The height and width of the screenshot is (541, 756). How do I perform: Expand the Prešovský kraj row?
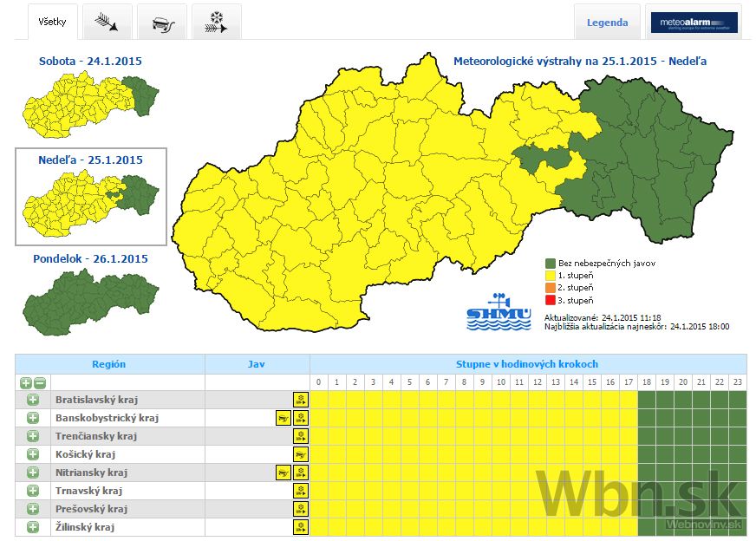coord(33,509)
